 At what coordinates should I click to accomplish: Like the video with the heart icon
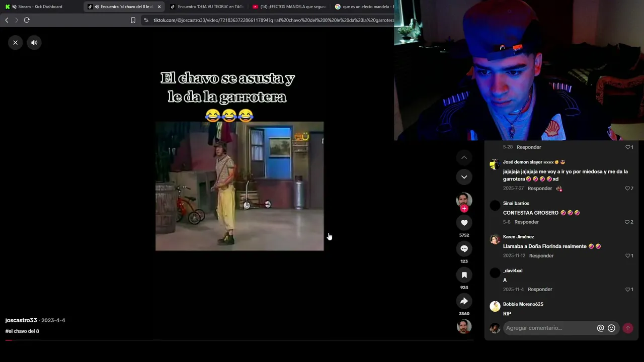464,223
